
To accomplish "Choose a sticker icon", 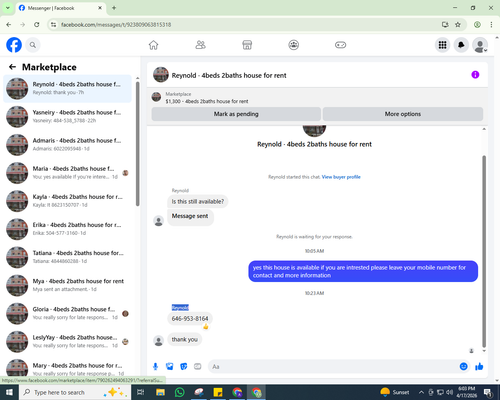I will pyautogui.click(x=184, y=367).
